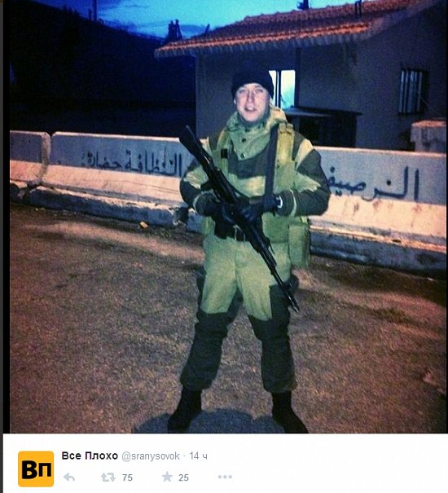Open the Все Плохо profile name
The width and height of the screenshot is (448, 493).
click(90, 456)
